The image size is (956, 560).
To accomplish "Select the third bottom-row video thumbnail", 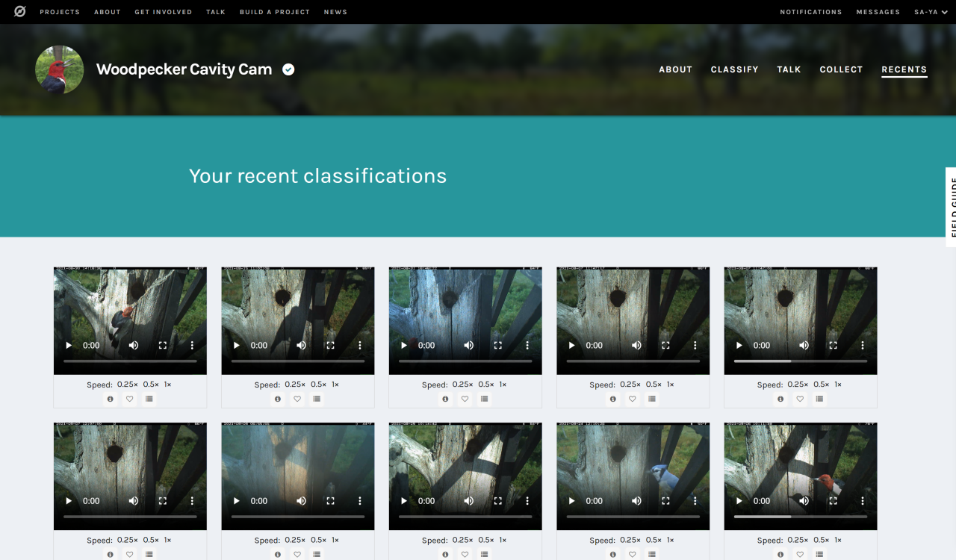I will click(x=465, y=476).
